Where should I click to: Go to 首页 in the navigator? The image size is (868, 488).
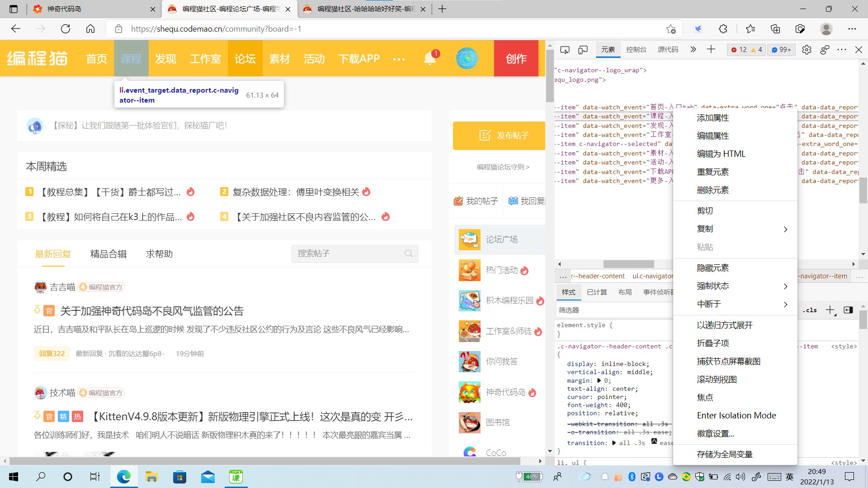click(97, 58)
